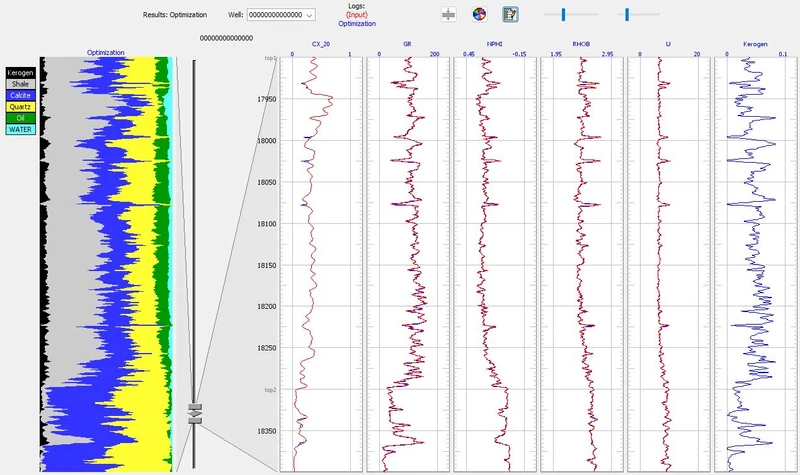Click depth label 18350

pos(266,431)
